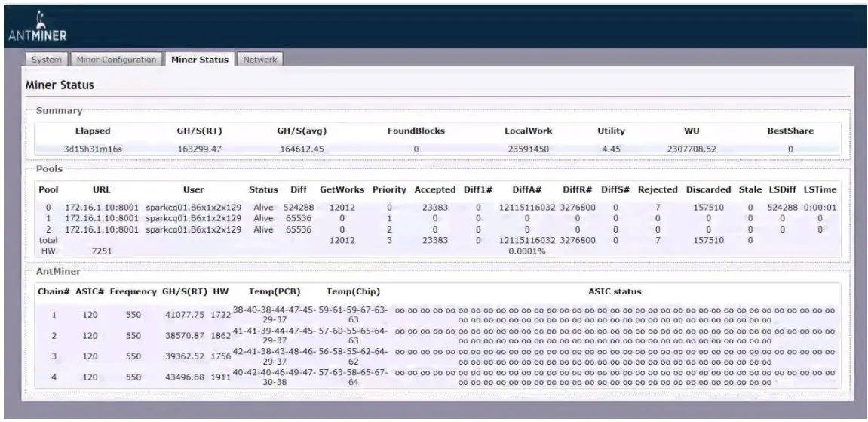Screen dimensions: 868x422
Task: Click the BestShare column header
Action: (790, 131)
